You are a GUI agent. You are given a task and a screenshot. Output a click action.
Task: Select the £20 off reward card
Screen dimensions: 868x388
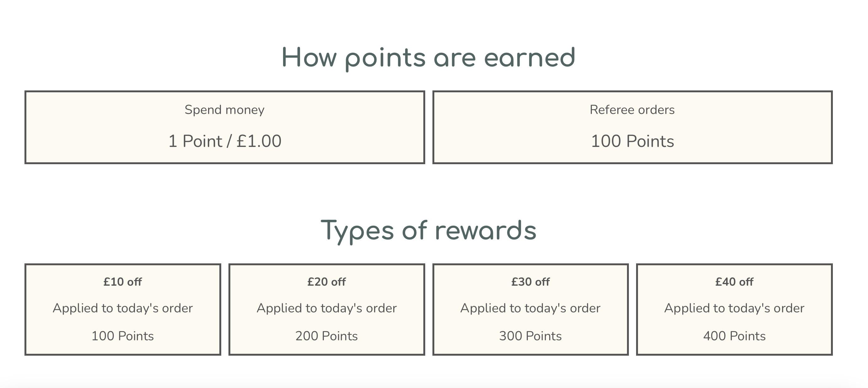pyautogui.click(x=326, y=310)
